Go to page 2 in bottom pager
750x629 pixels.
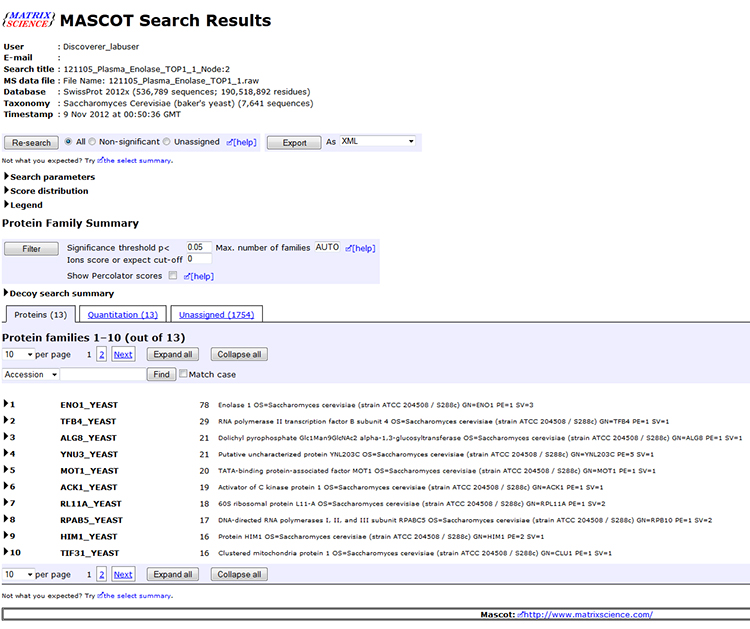coord(101,574)
